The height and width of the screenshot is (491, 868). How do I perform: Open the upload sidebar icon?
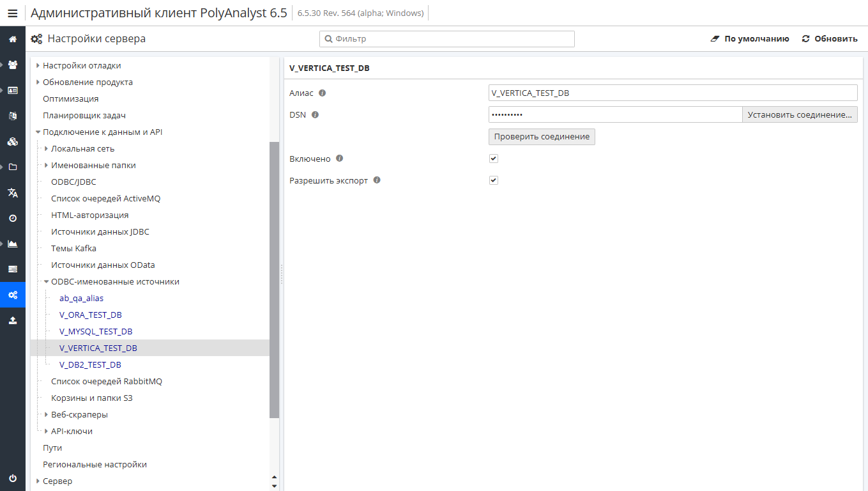pyautogui.click(x=13, y=320)
